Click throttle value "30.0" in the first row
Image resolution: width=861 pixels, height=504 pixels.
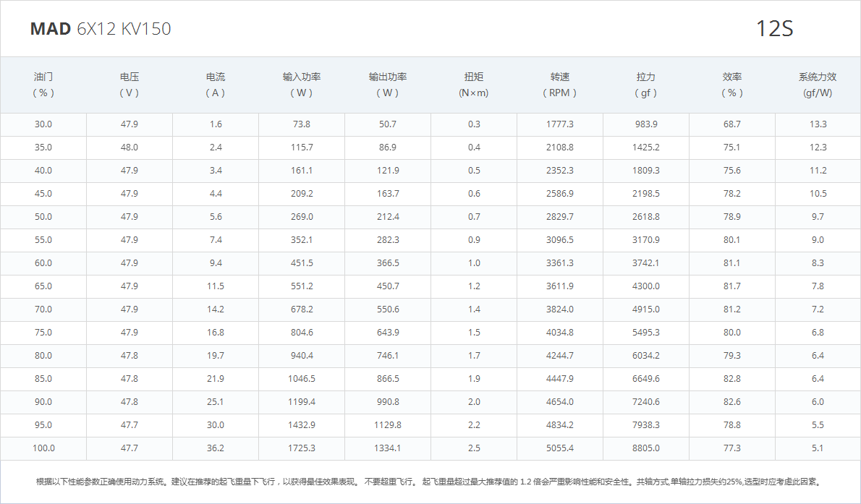pyautogui.click(x=43, y=124)
